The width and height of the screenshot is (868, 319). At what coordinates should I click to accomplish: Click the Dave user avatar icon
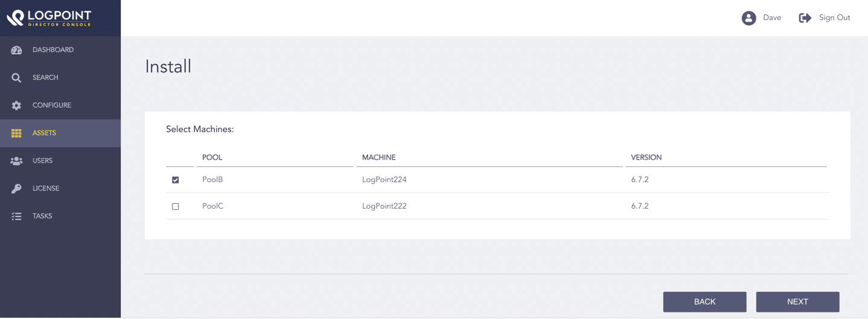pos(749,18)
